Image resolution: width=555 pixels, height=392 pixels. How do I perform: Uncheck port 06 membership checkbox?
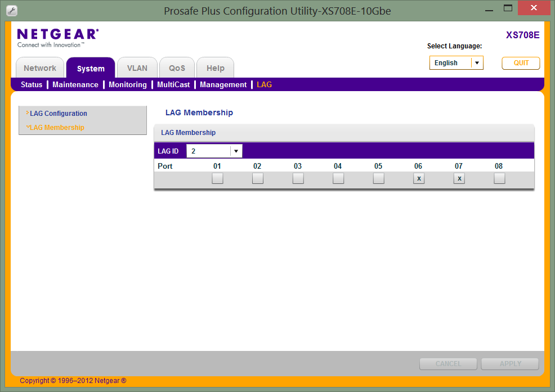[x=419, y=178]
